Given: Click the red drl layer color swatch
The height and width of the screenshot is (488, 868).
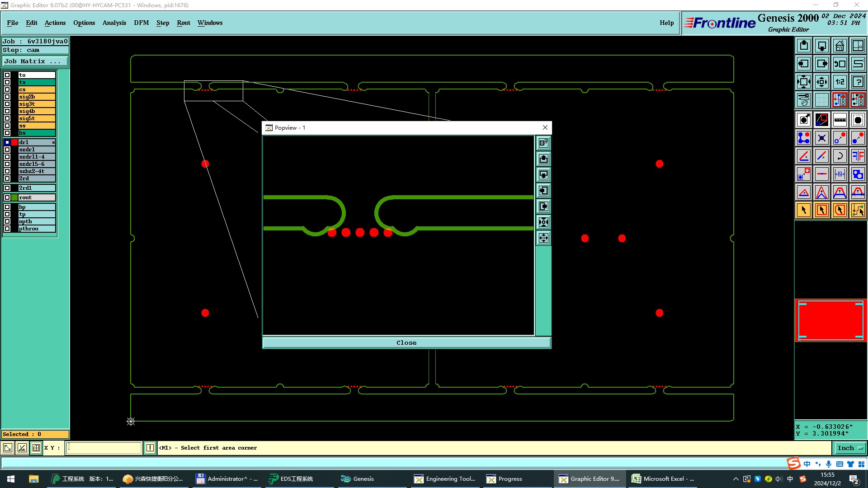Looking at the screenshot, I should 14,142.
